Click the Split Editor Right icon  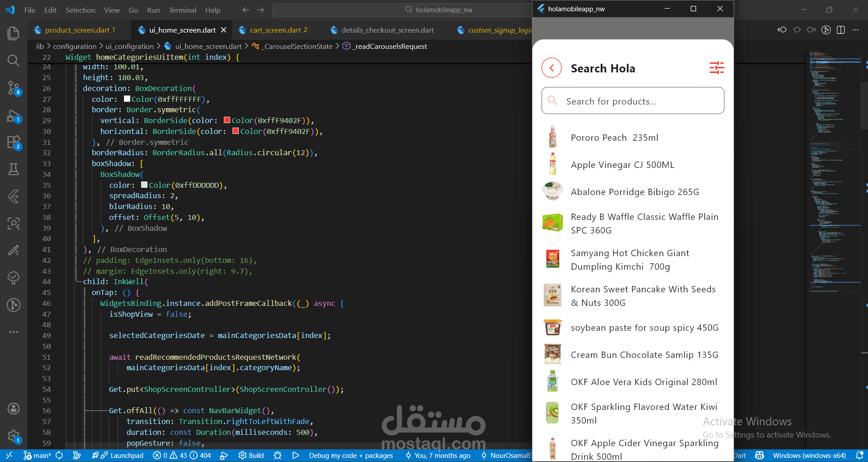(841, 30)
